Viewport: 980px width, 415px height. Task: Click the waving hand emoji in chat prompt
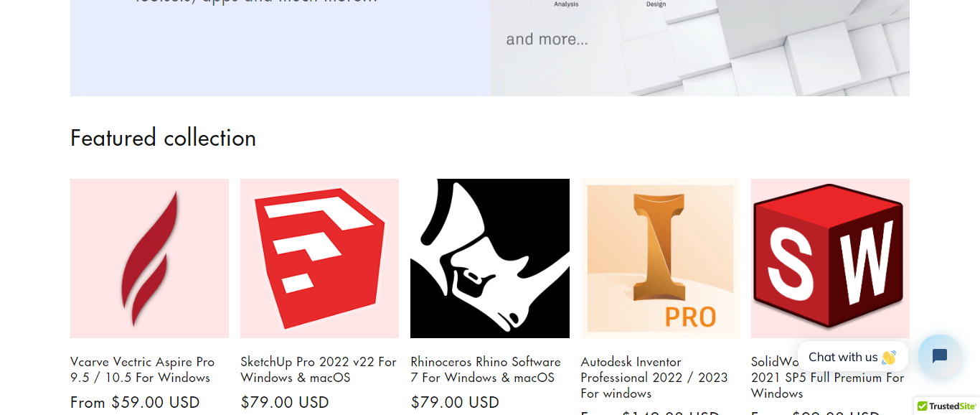tap(889, 357)
